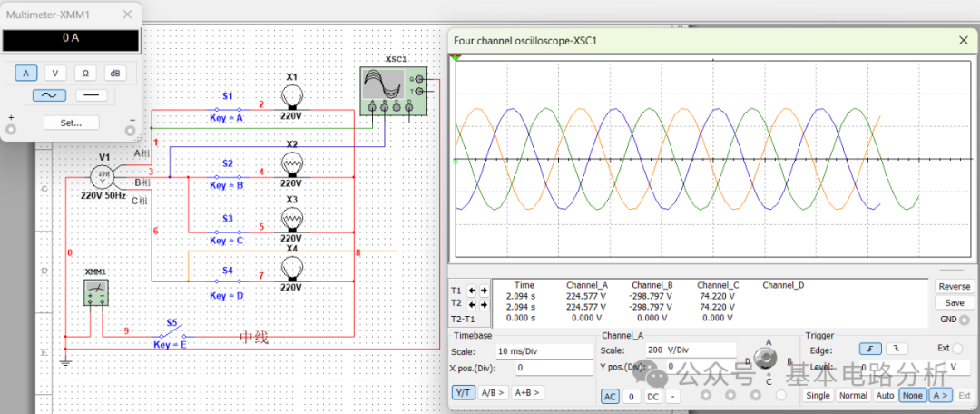The width and height of the screenshot is (980, 414).
Task: Click the XSC1 oscilloscope instrument icon
Action: tap(393, 91)
